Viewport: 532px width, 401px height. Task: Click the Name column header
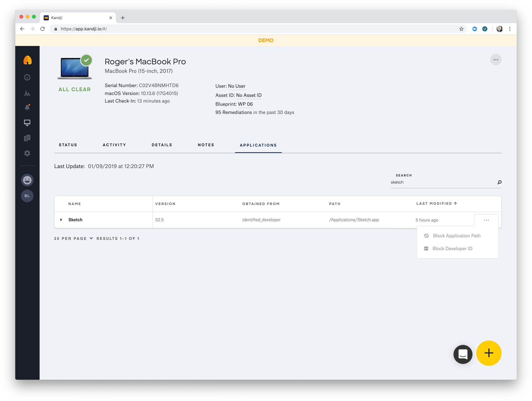75,204
